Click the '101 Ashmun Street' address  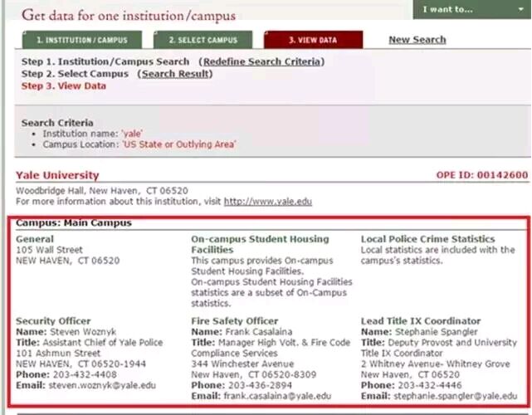coord(58,354)
